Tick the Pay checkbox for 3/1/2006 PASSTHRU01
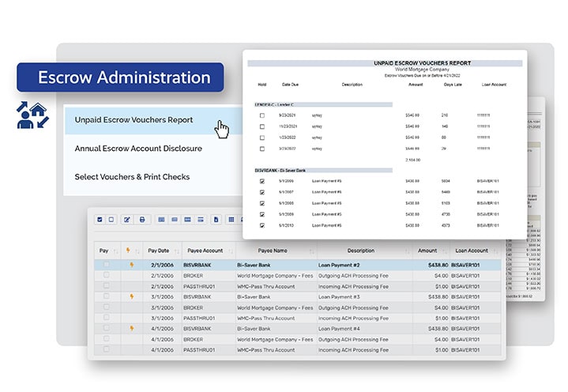Screen dimensions: 568x392 click(106, 318)
